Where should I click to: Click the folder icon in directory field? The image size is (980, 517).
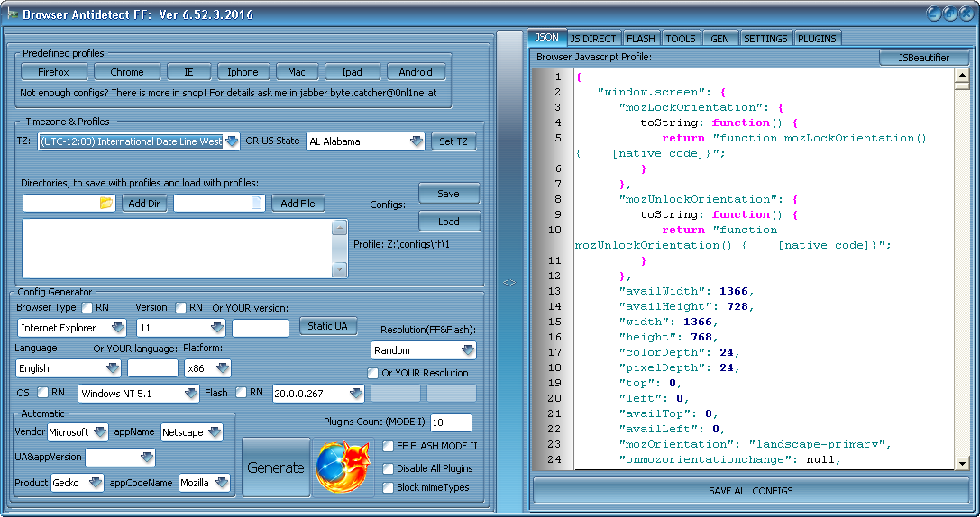point(106,204)
